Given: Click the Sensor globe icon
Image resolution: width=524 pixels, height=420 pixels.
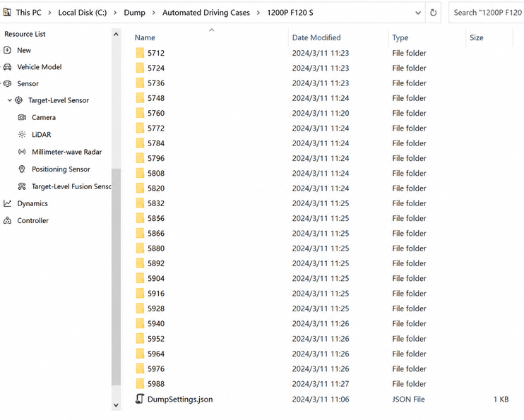Looking at the screenshot, I should [7, 83].
